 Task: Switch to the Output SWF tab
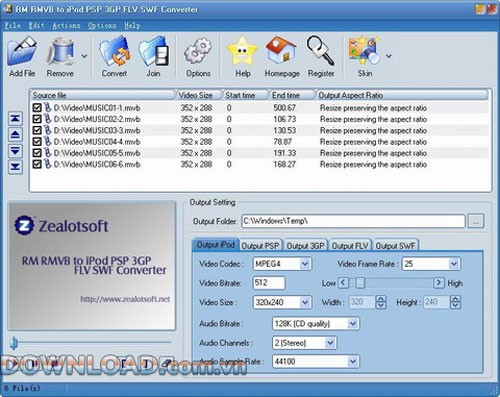pyautogui.click(x=395, y=246)
